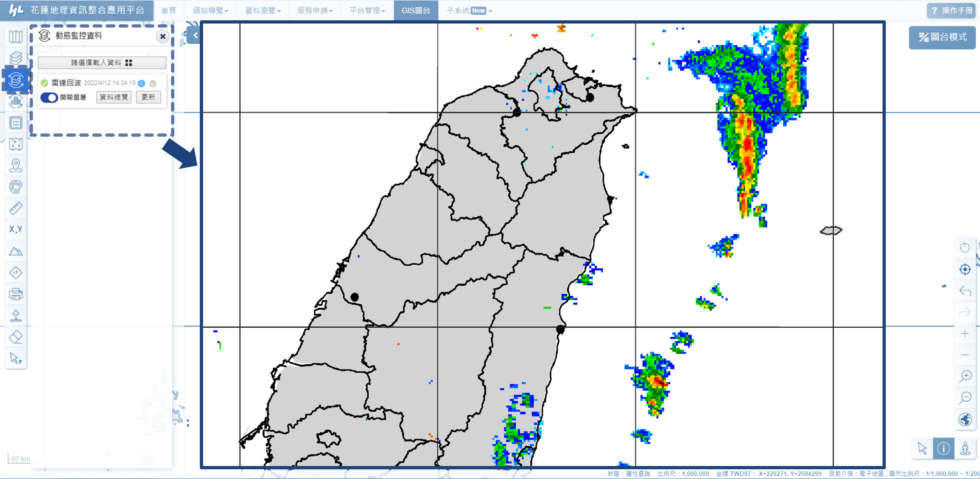Screen dimensions: 980x479
Task: Click the print map icon
Action: tap(16, 294)
